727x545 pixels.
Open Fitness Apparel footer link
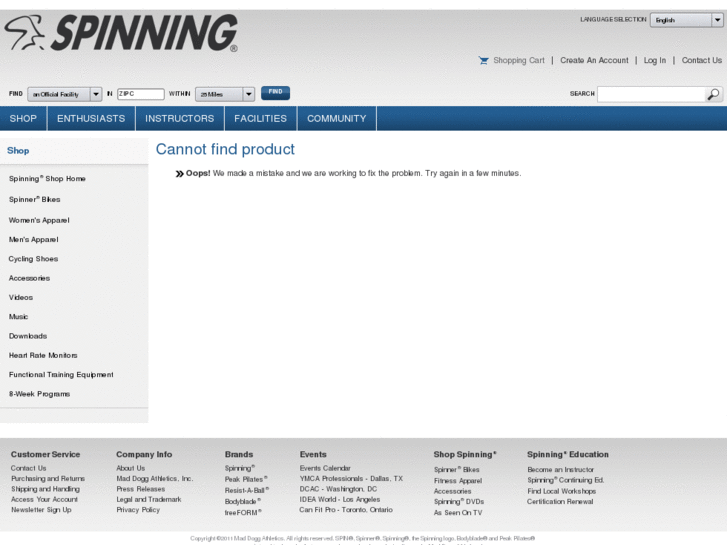pos(458,481)
